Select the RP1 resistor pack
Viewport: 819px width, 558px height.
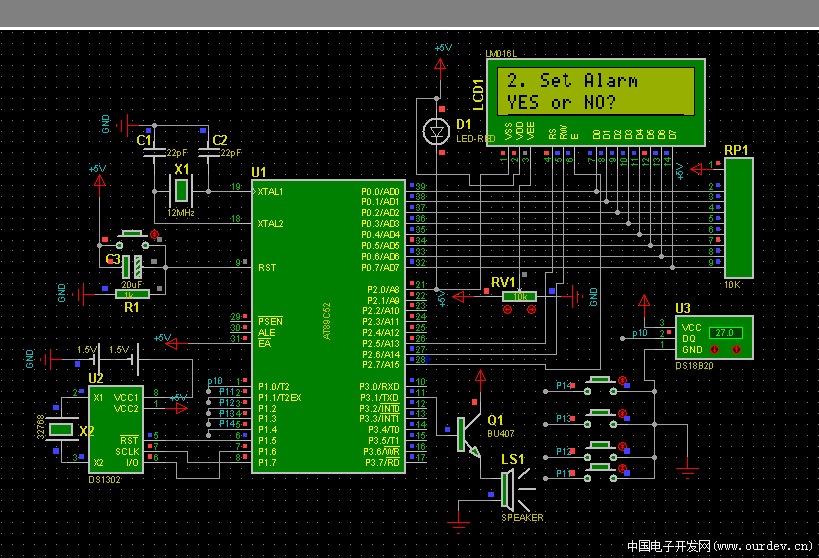[739, 218]
